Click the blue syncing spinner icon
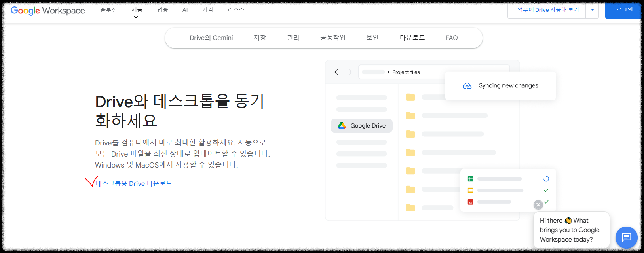The width and height of the screenshot is (644, 253). pyautogui.click(x=546, y=179)
